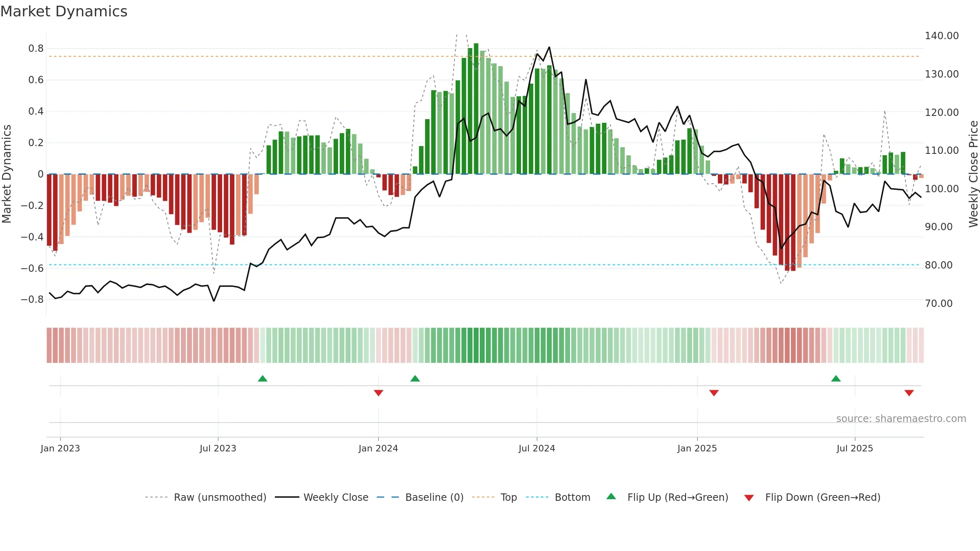Screen dimensions: 980x551
Task: Click the 70.00 price axis label
Action: (x=939, y=304)
